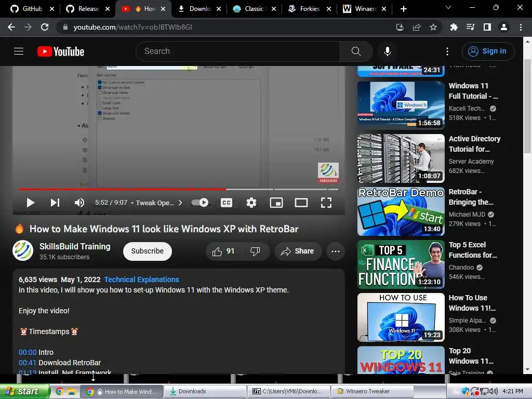Switch to the Release browser tab

(x=87, y=9)
